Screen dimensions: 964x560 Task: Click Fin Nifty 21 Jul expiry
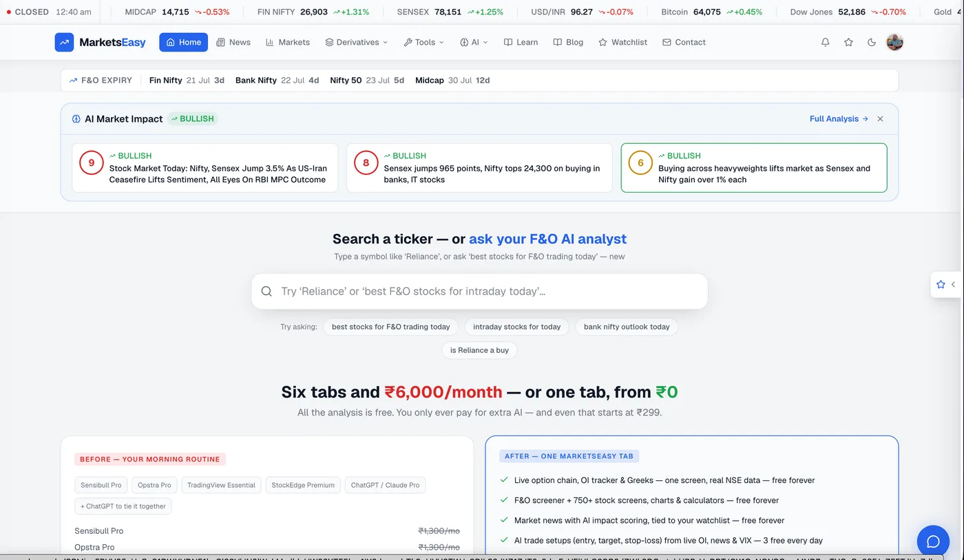coord(187,80)
